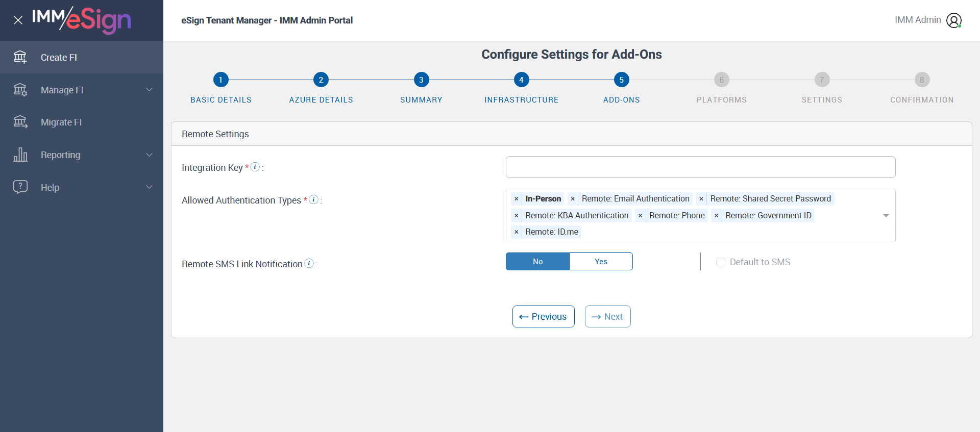Screen dimensions: 980x432
Task: Click the Migrate FI icon
Action: click(20, 122)
